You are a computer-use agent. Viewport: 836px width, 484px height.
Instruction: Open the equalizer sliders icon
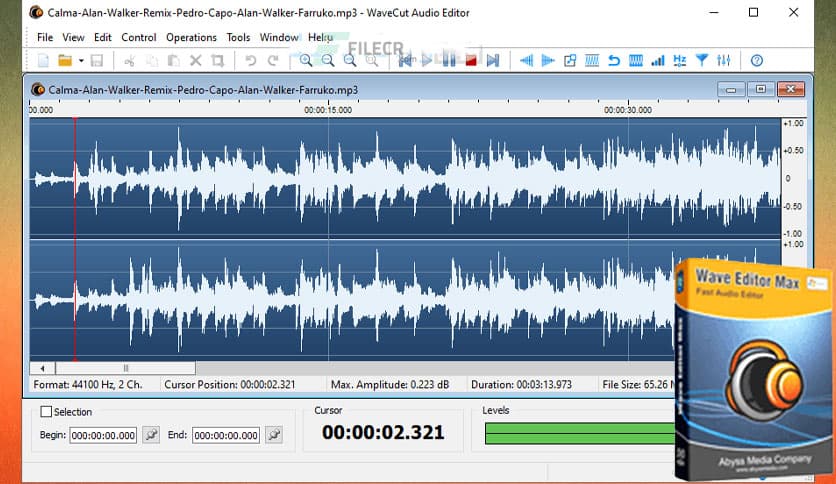[724, 60]
